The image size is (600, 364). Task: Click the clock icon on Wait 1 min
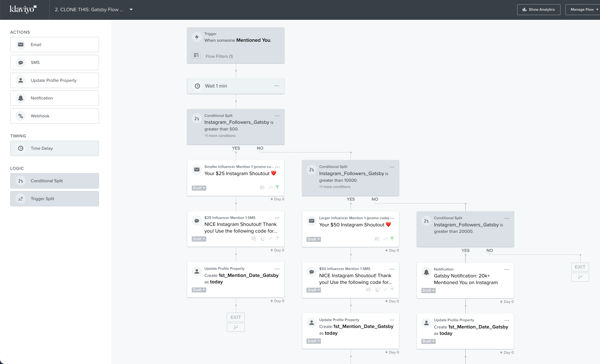coord(197,86)
